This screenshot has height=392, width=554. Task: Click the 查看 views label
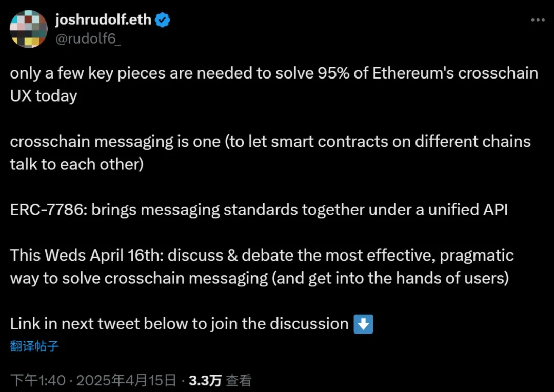pyautogui.click(x=239, y=380)
